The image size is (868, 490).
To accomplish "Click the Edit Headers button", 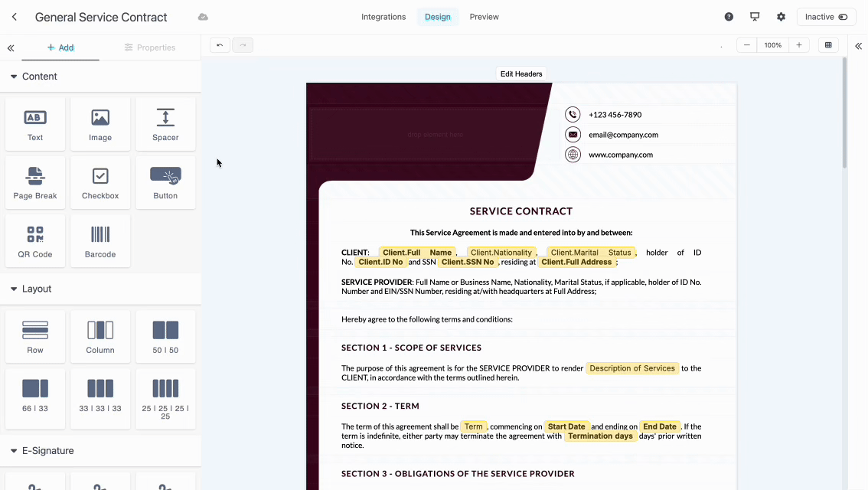I will click(x=521, y=74).
